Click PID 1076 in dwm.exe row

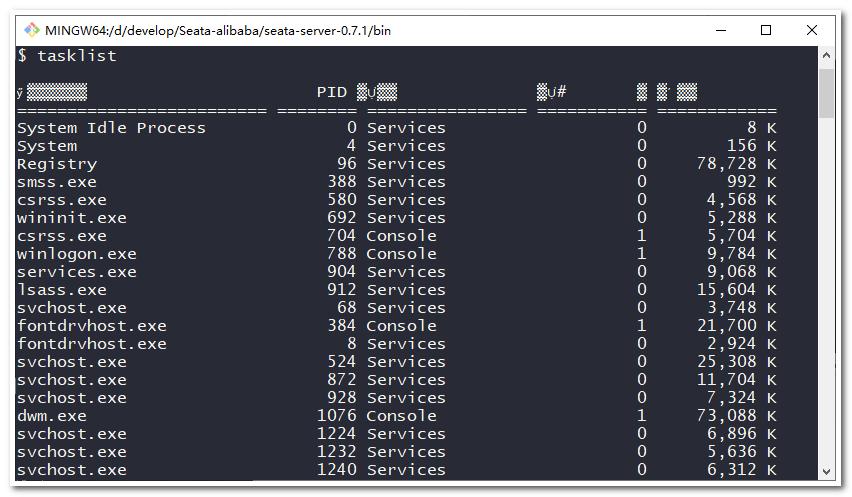coord(337,416)
